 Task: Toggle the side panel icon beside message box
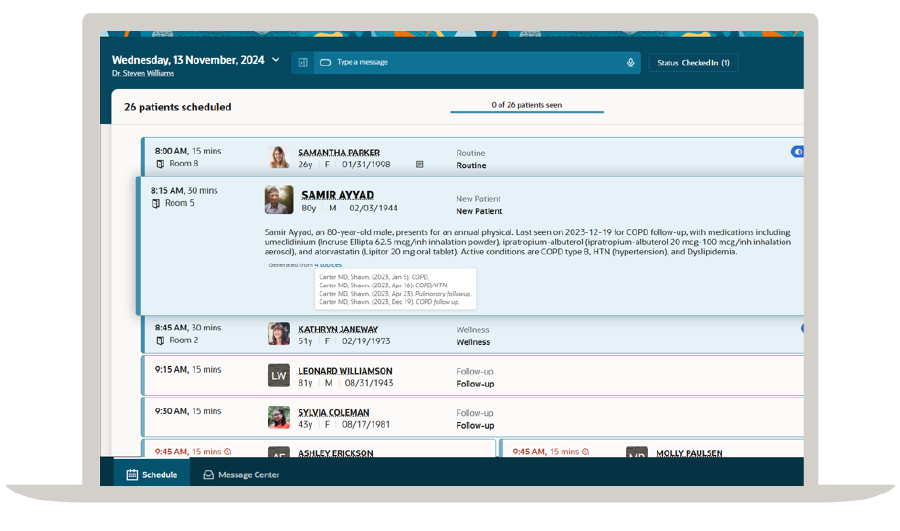[x=303, y=63]
